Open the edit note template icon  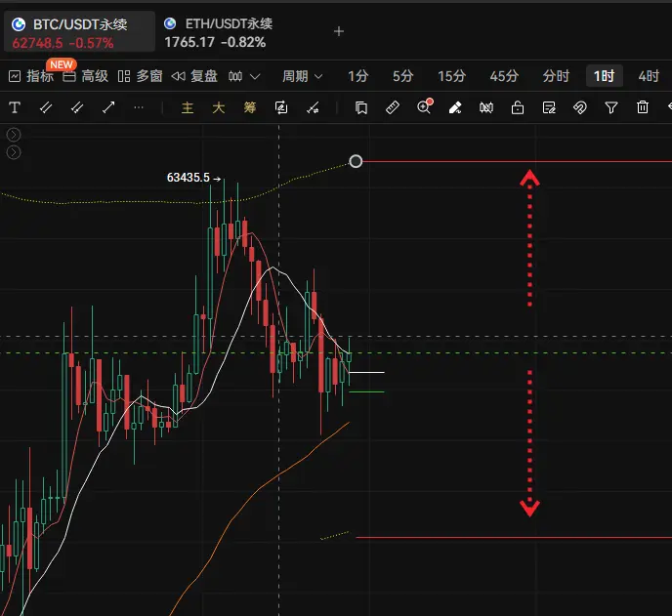coord(549,107)
